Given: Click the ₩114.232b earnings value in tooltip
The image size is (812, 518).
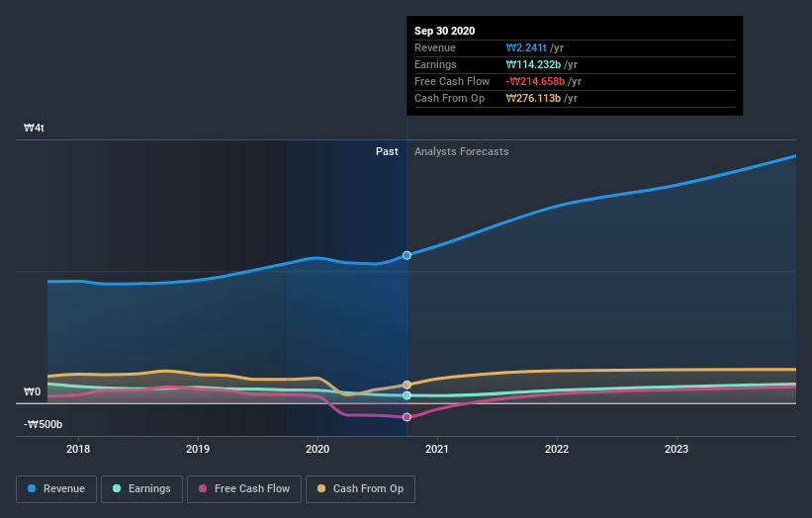Looking at the screenshot, I should point(533,64).
